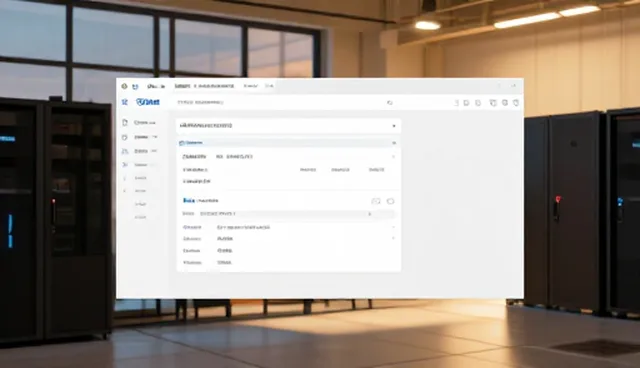Viewport: 640px width, 368px height.
Task: Click the blue icon second from left in title bar
Action: pyautogui.click(x=136, y=86)
